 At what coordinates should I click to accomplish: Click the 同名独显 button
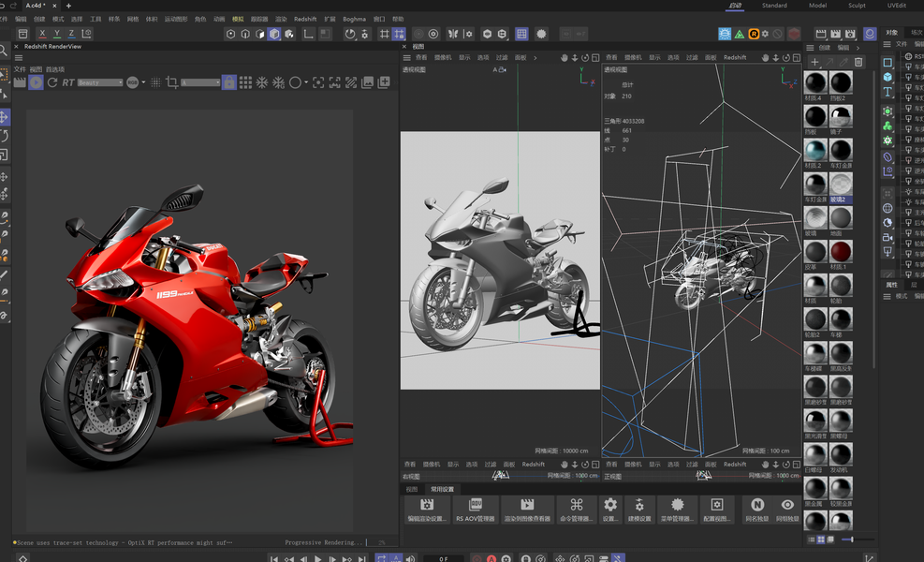tap(756, 509)
